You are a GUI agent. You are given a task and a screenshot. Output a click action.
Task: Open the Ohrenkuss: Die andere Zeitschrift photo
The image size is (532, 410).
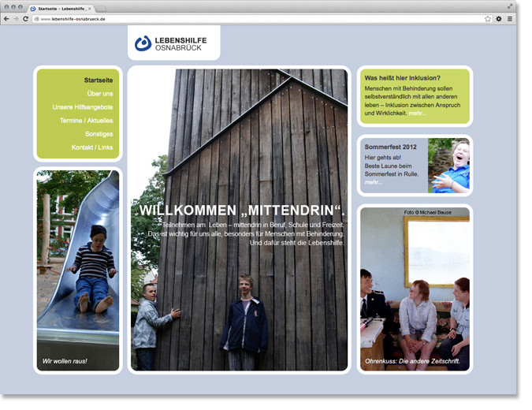click(x=415, y=289)
